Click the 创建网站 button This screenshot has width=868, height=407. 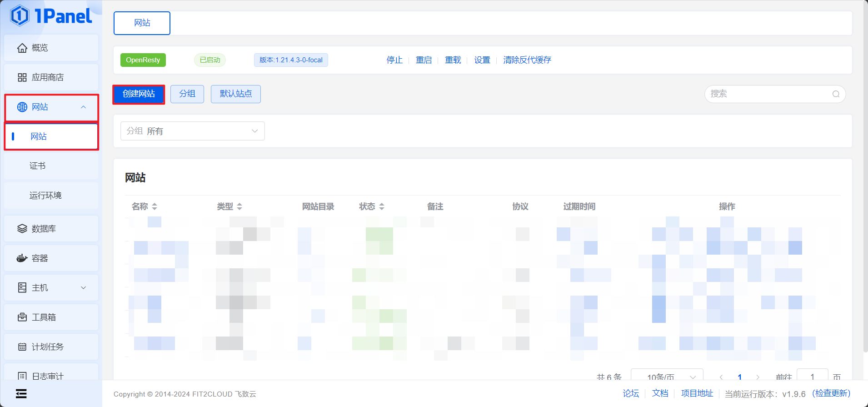(139, 94)
